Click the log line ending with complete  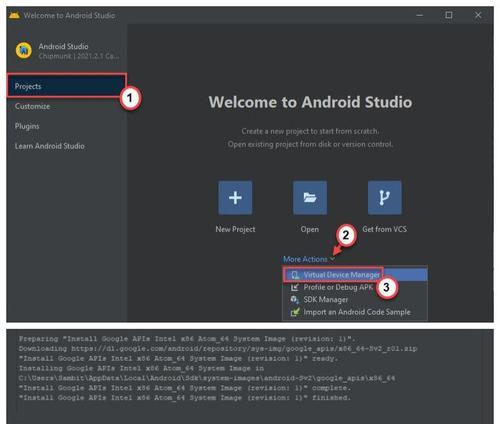point(185,388)
